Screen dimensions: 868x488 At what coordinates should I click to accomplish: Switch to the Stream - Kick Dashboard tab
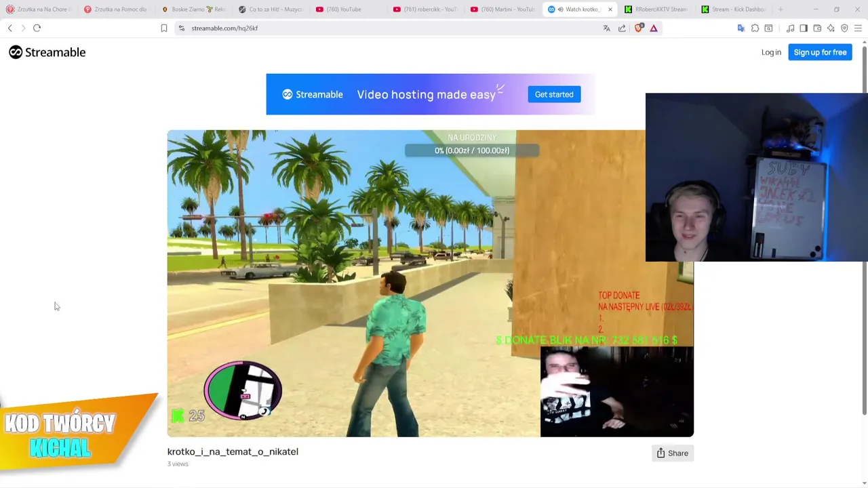coord(733,9)
